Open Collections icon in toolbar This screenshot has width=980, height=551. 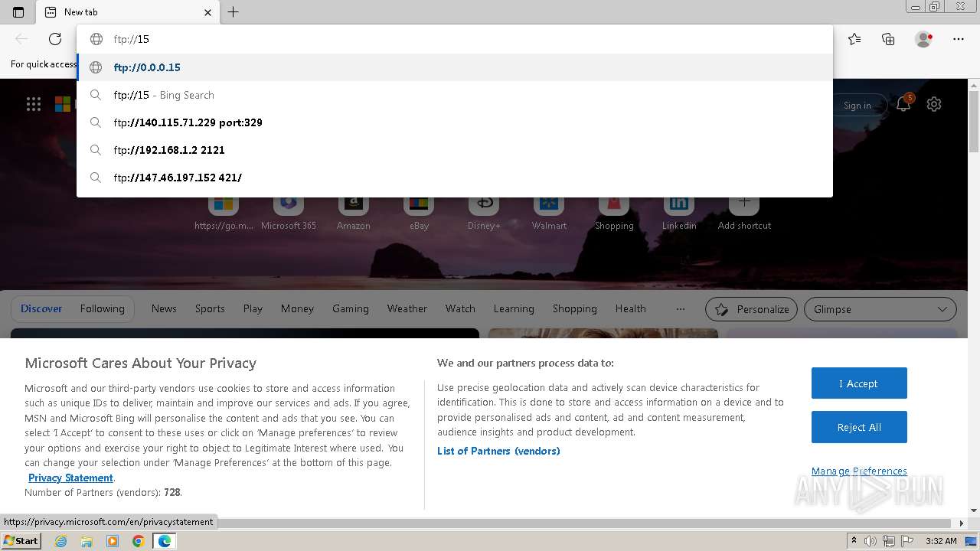coord(888,39)
